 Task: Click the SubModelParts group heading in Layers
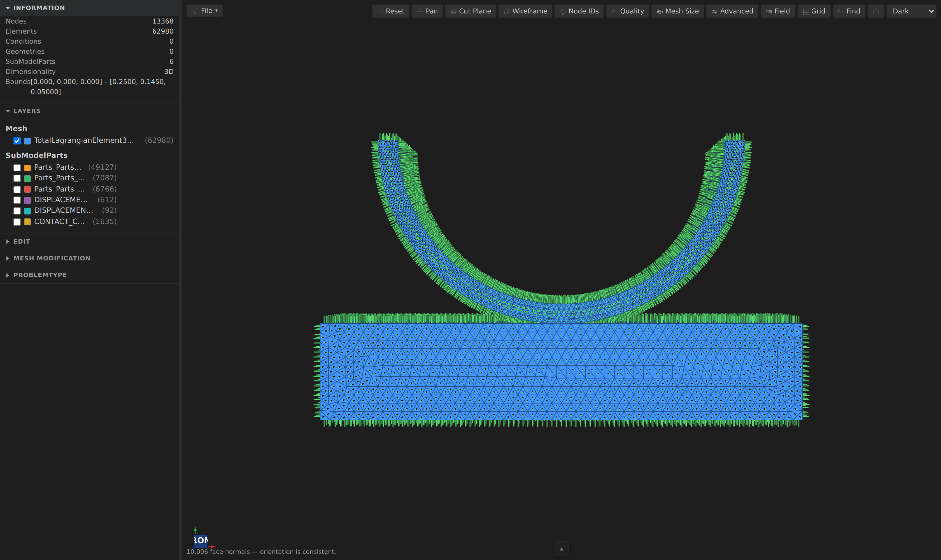pyautogui.click(x=37, y=155)
